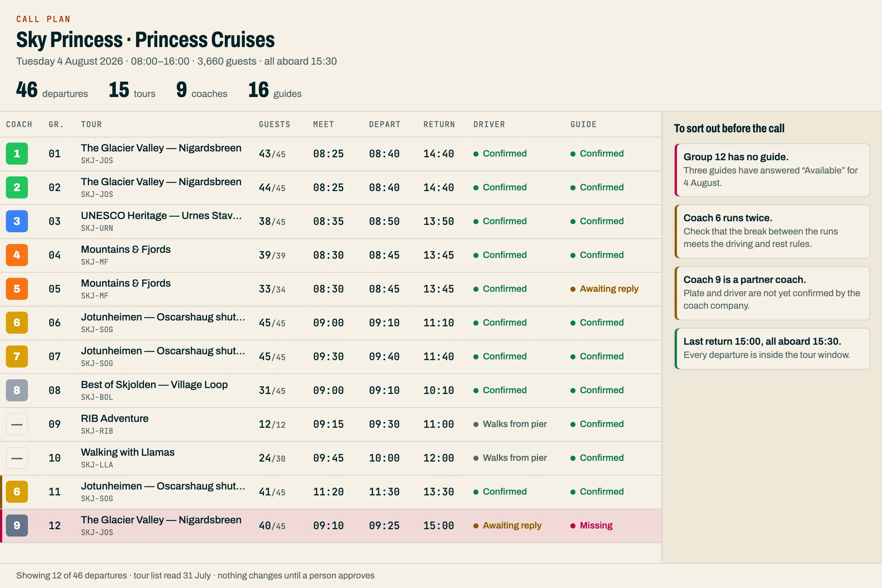
Task: Click the orange coach 5 badge
Action: click(17, 289)
